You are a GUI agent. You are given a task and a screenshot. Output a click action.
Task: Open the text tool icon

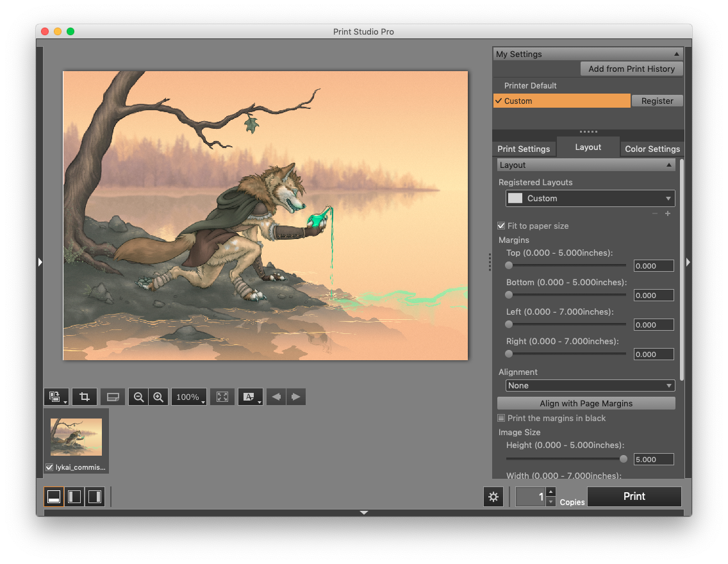coord(250,397)
